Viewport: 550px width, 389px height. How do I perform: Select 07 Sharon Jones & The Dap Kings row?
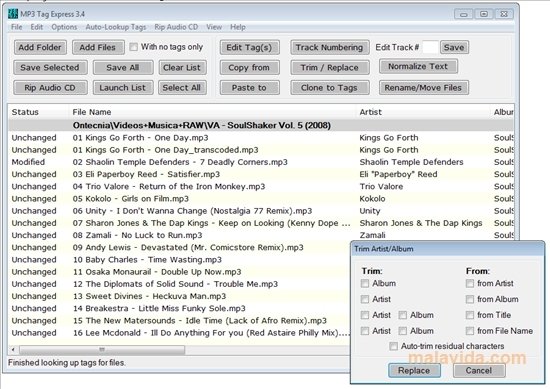[x=261, y=223]
